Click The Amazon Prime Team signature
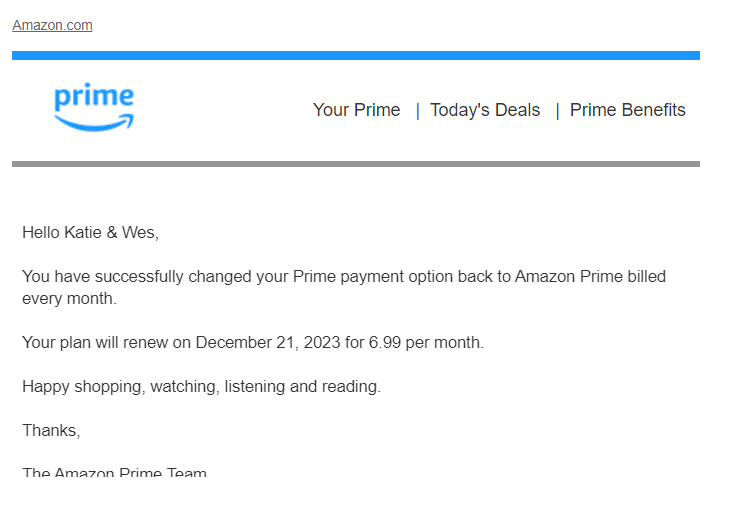 (x=114, y=472)
